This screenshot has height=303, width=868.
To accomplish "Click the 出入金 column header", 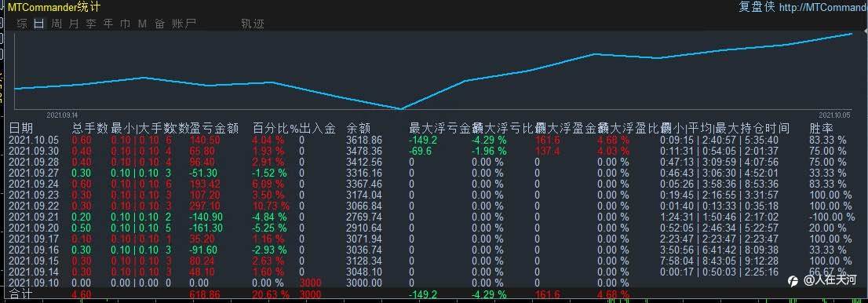I will (x=317, y=129).
